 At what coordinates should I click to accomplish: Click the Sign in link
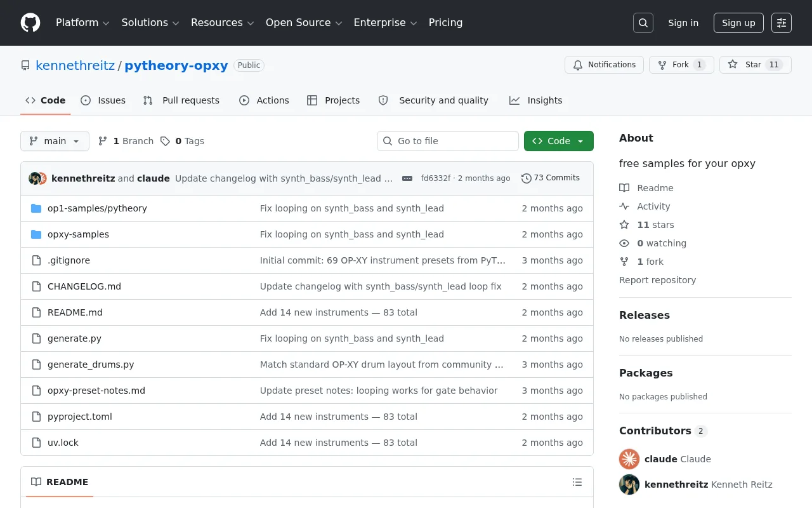pyautogui.click(x=683, y=23)
